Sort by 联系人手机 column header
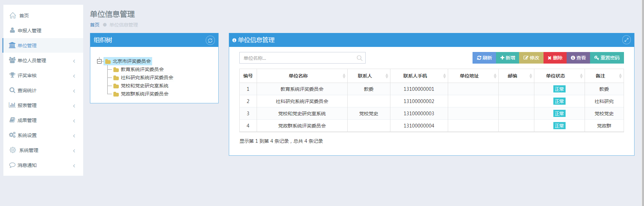 pyautogui.click(x=419, y=76)
